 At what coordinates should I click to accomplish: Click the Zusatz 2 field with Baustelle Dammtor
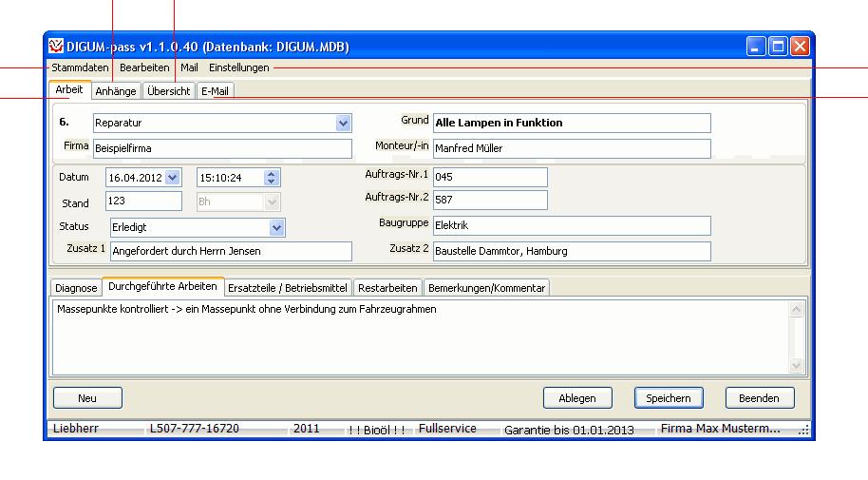[572, 251]
